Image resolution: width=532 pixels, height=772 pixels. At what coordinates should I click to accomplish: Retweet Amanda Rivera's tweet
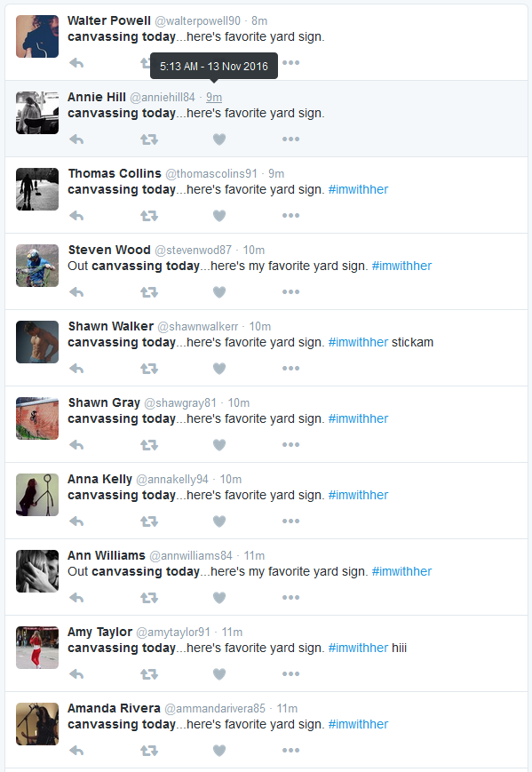click(x=148, y=751)
